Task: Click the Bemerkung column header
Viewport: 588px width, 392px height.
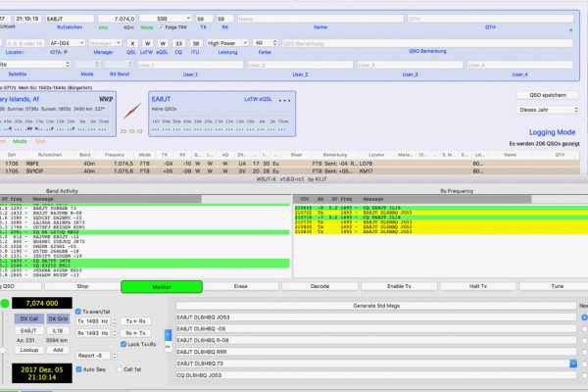Action: [335, 155]
